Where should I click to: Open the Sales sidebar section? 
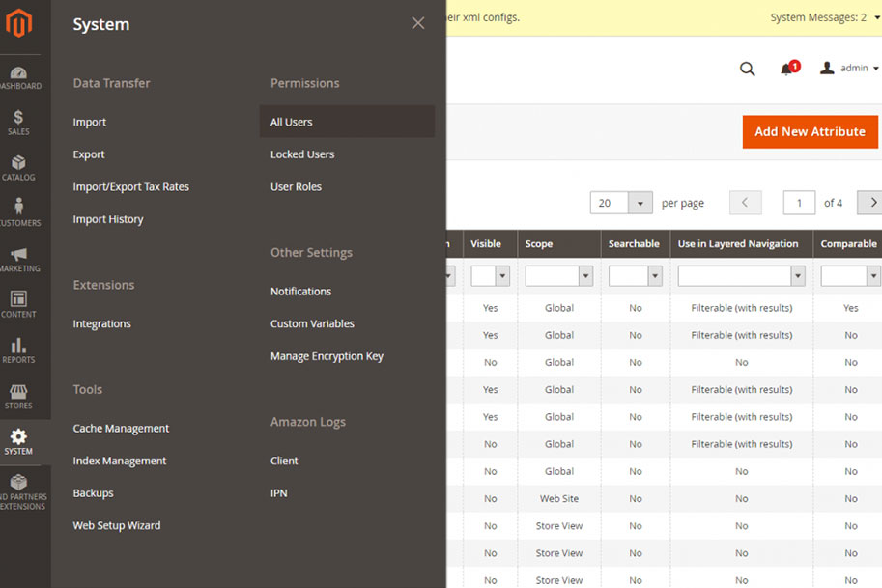pyautogui.click(x=18, y=123)
